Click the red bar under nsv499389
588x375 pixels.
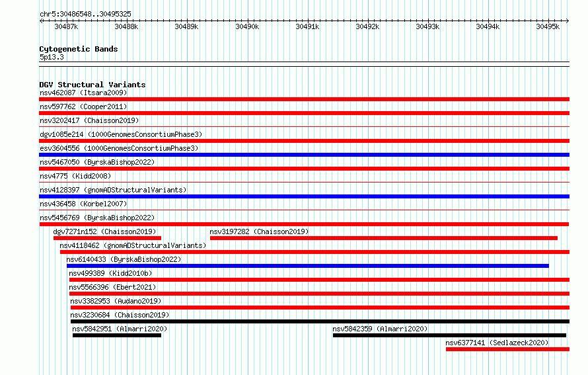(320, 280)
